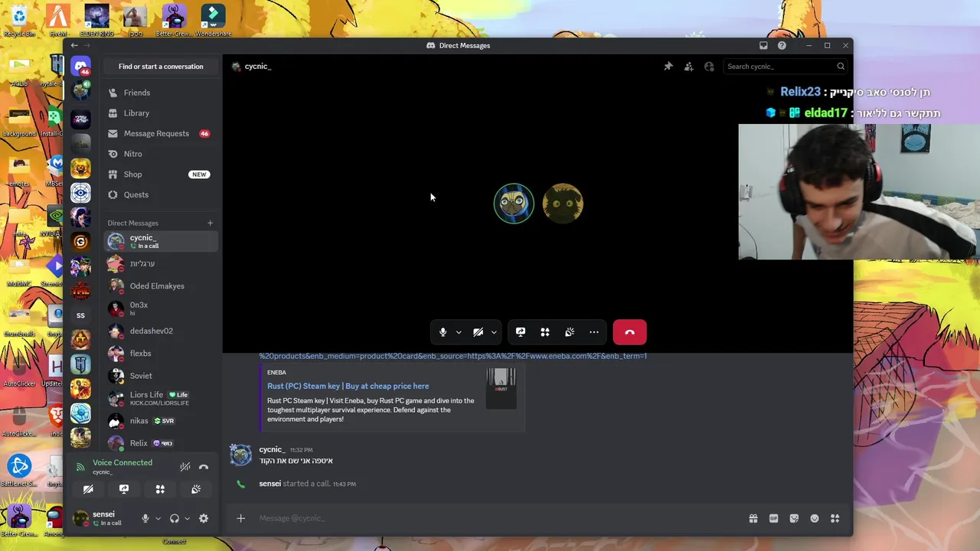Open pinned messages with the pin icon
Image resolution: width=980 pixels, height=551 pixels.
click(668, 67)
